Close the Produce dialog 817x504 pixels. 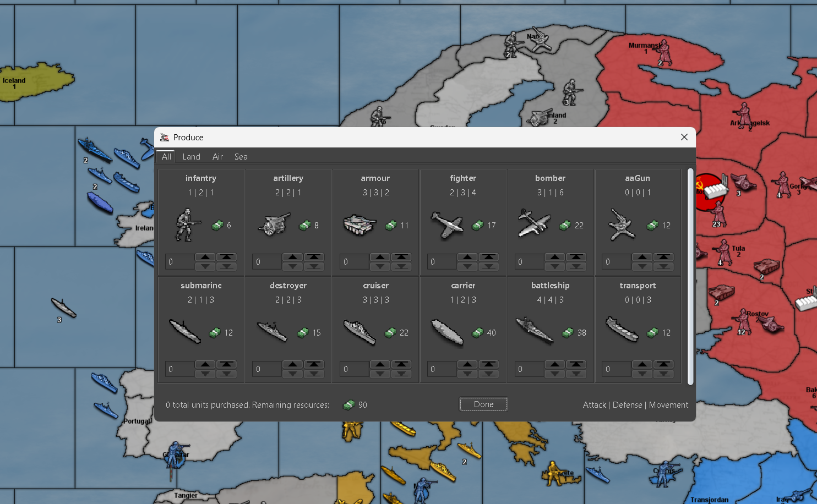[684, 137]
